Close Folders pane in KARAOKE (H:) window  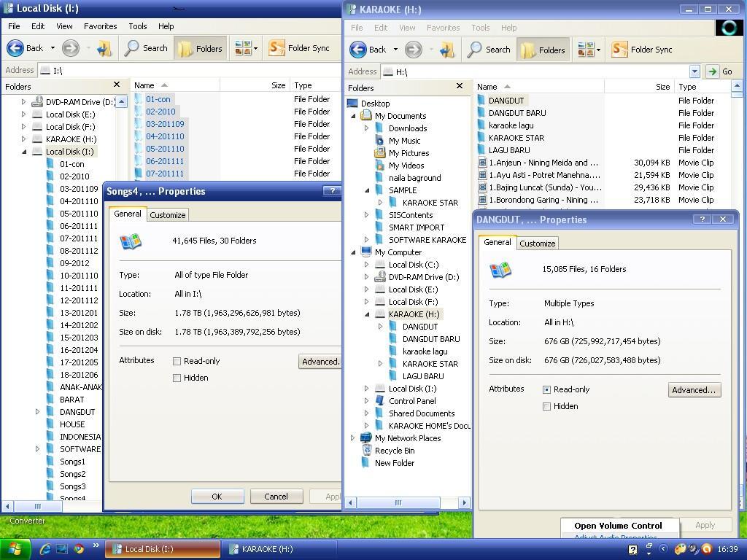[460, 86]
